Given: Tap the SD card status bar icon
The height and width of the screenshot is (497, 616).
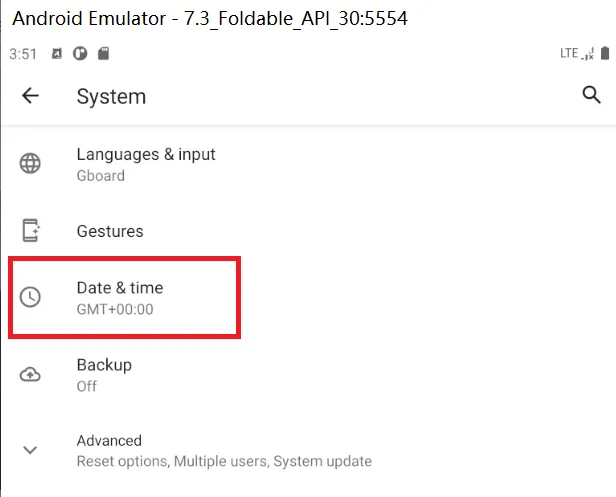Looking at the screenshot, I should click(x=103, y=53).
